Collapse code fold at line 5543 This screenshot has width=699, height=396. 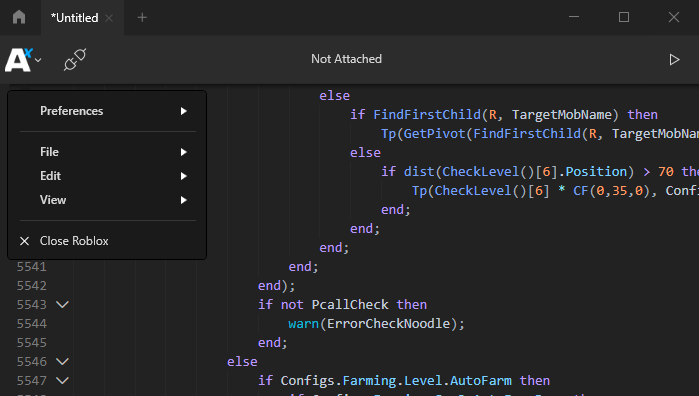[x=62, y=305]
